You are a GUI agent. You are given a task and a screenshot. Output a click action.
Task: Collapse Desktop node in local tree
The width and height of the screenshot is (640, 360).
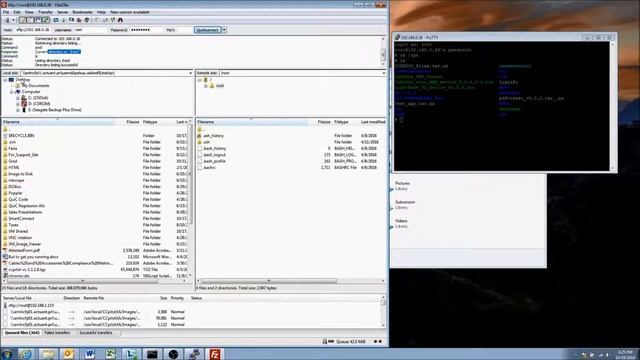pos(5,80)
